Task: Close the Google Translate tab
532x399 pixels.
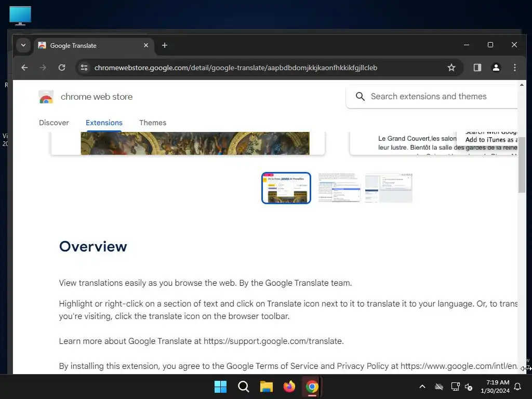Action: 146,45
